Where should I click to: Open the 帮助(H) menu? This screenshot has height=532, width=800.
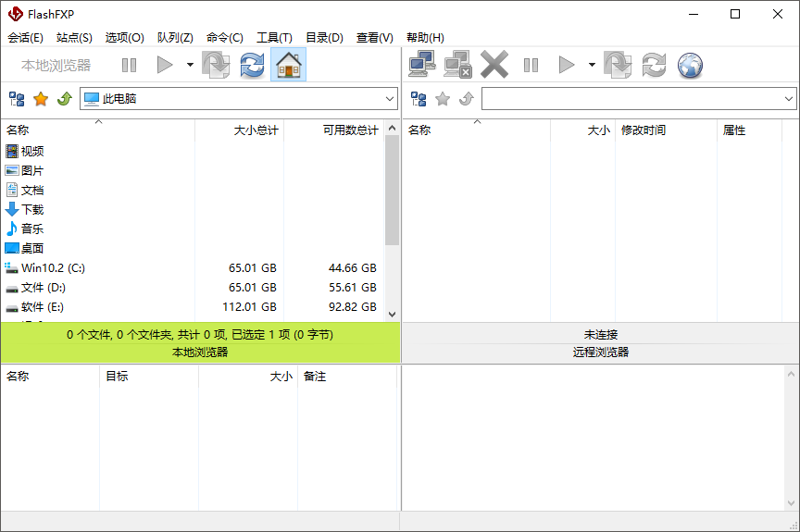click(x=425, y=38)
